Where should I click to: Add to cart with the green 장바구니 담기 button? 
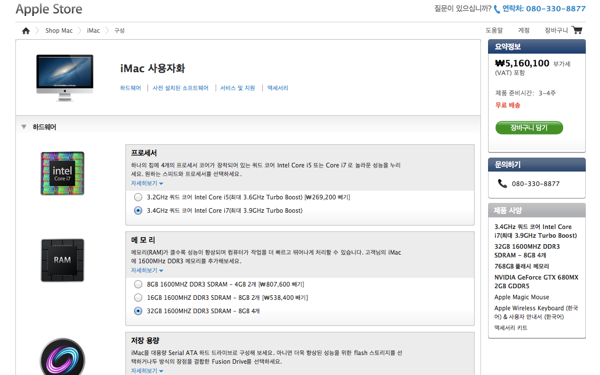point(529,128)
